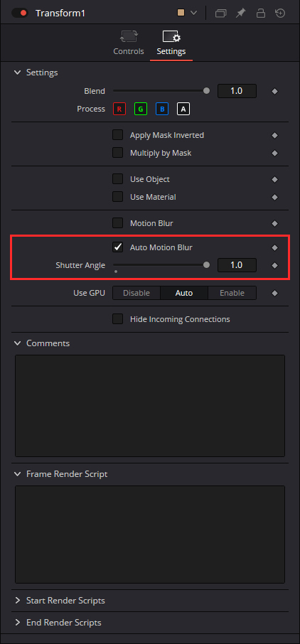Open the node color dropdown arrow
Screen dimensions: 300x644
click(x=193, y=13)
